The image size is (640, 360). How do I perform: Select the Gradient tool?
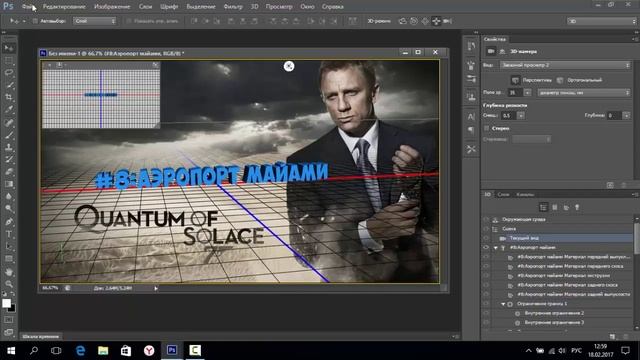point(9,184)
